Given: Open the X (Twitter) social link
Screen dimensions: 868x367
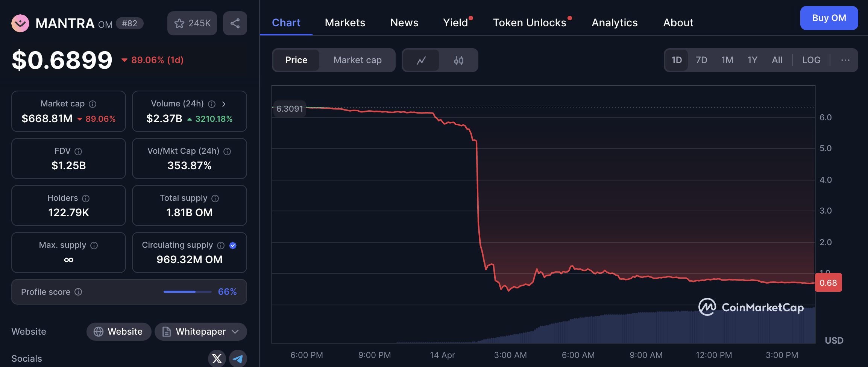Looking at the screenshot, I should pos(217,358).
